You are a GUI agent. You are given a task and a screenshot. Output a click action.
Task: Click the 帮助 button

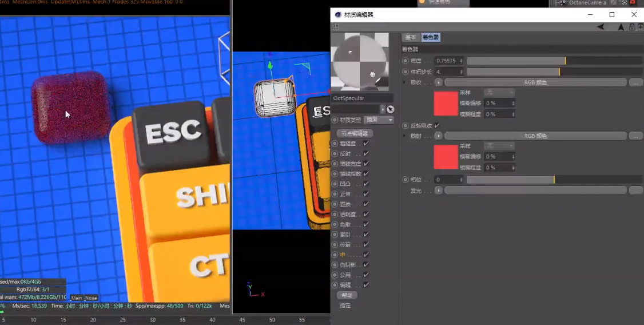347,295
